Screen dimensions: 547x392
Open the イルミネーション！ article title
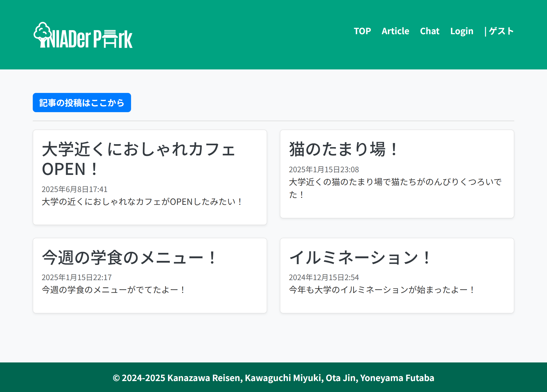[x=360, y=257]
